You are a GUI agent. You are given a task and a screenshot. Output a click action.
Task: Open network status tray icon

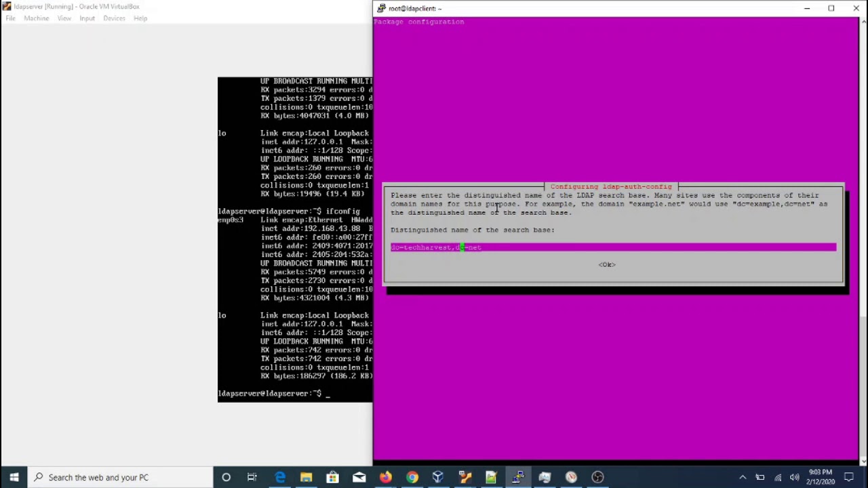(778, 477)
